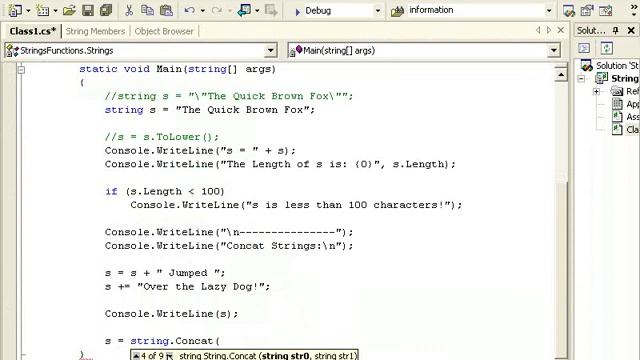Click the commented '//s = s.ToLower();' line

point(162,137)
